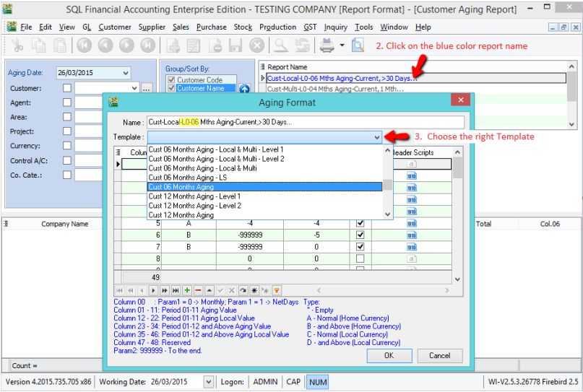Uncheck the checkbox in row 5
This screenshot has height=392, width=583.
pos(360,224)
